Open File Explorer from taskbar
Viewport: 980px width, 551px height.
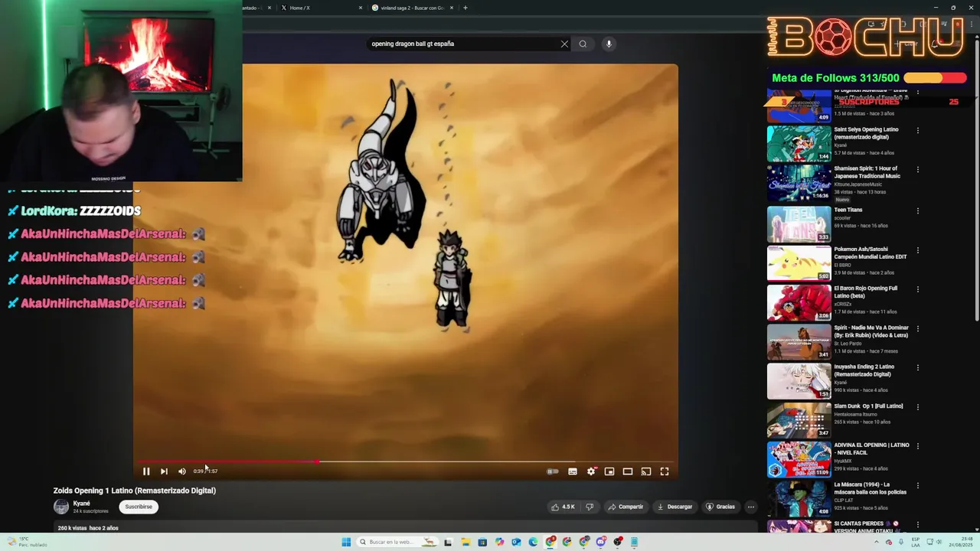[465, 542]
